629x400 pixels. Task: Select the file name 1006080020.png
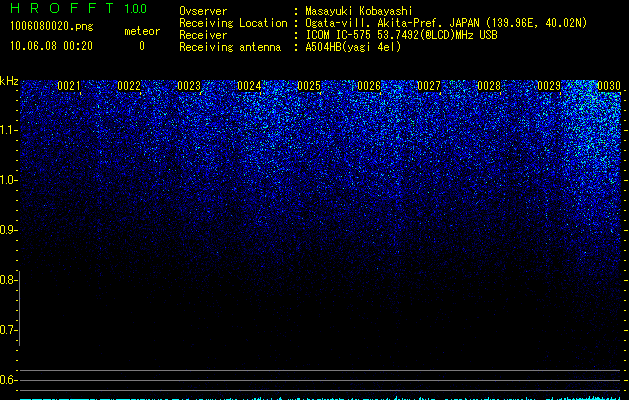[x=51, y=26]
